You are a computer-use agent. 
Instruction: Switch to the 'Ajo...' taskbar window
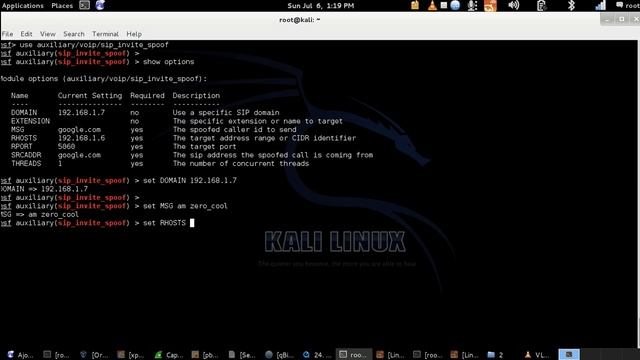[x=20, y=355]
